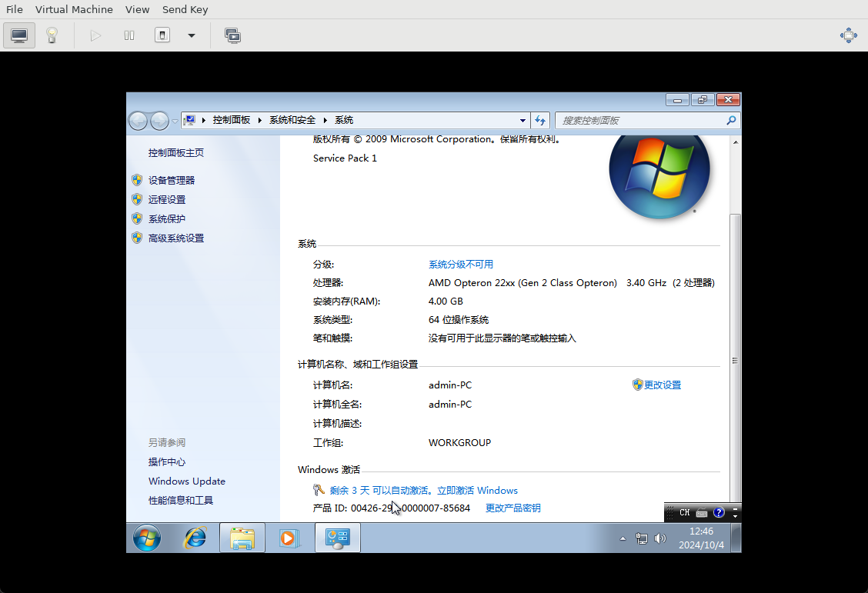Start the virtual machine with play icon
Viewport: 868px width, 593px height.
[95, 35]
